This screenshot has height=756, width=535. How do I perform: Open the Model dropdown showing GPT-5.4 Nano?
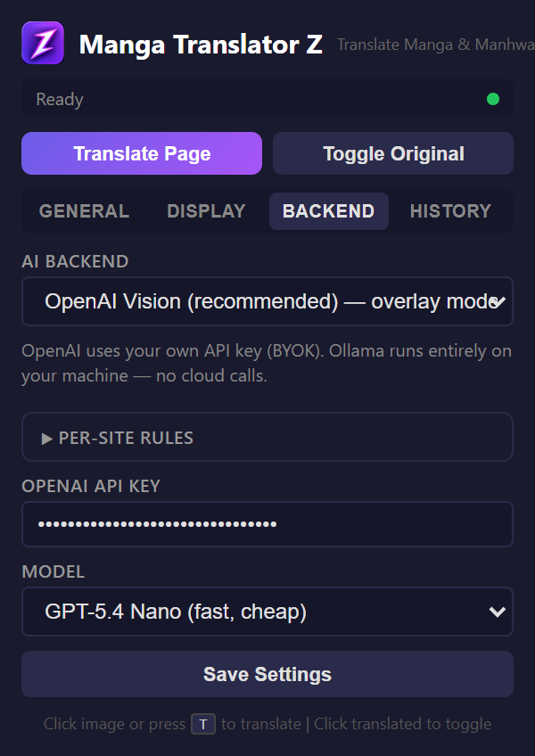point(267,612)
